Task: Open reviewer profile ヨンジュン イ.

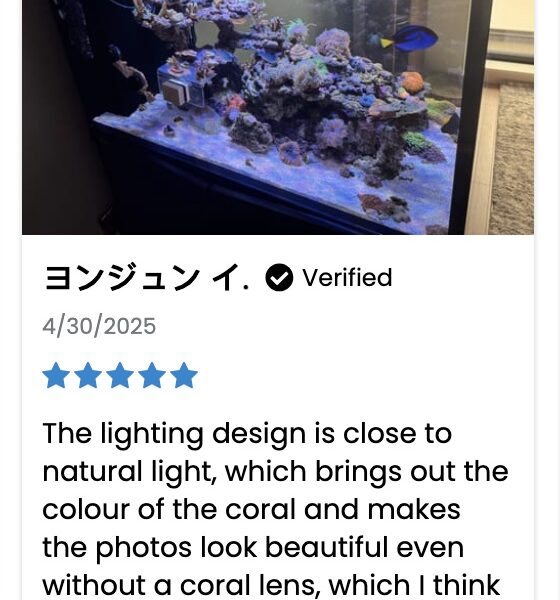Action: (x=147, y=278)
